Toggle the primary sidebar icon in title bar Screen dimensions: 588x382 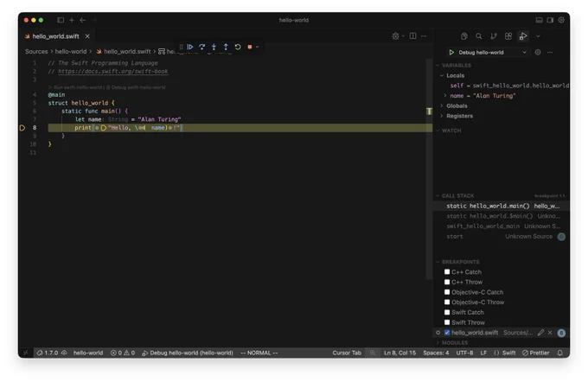point(61,20)
